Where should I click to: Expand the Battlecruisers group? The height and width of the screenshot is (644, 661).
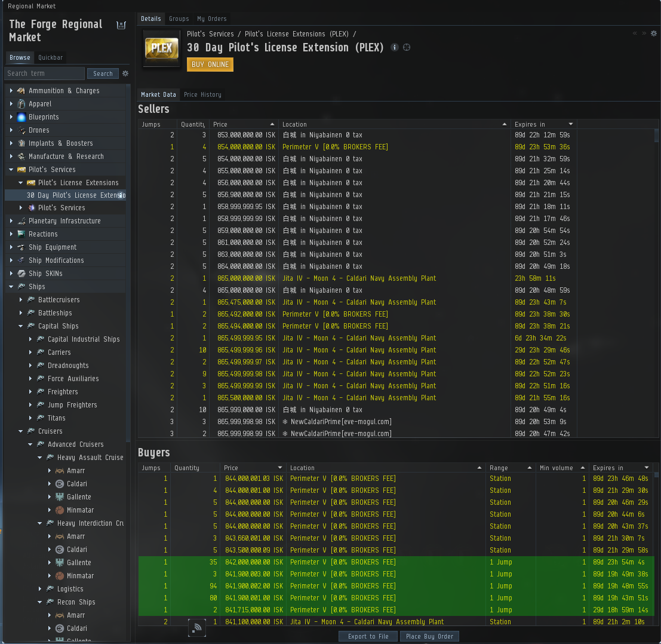pos(21,300)
